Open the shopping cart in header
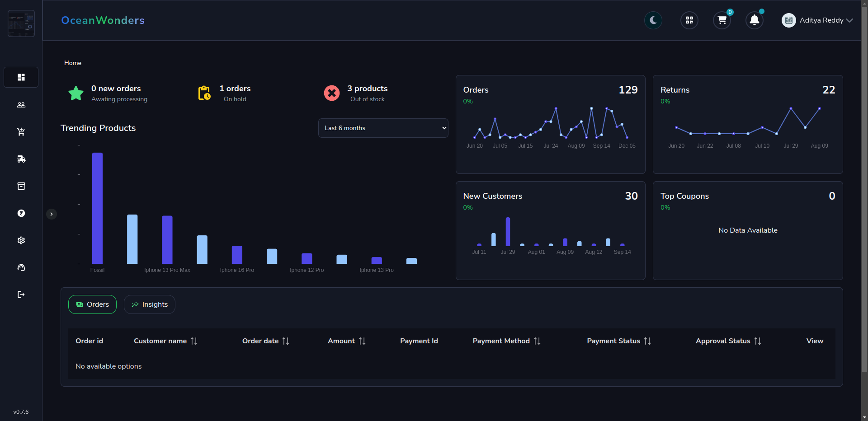The width and height of the screenshot is (868, 421). tap(722, 20)
